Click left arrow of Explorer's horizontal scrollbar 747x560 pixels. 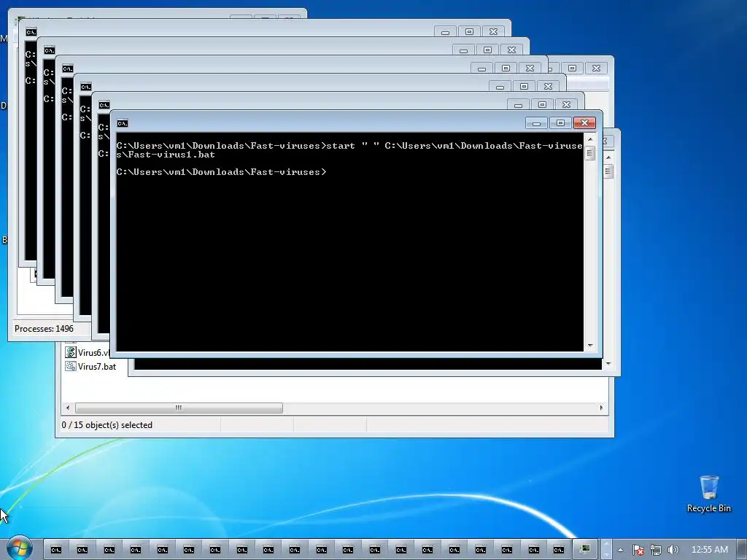68,408
